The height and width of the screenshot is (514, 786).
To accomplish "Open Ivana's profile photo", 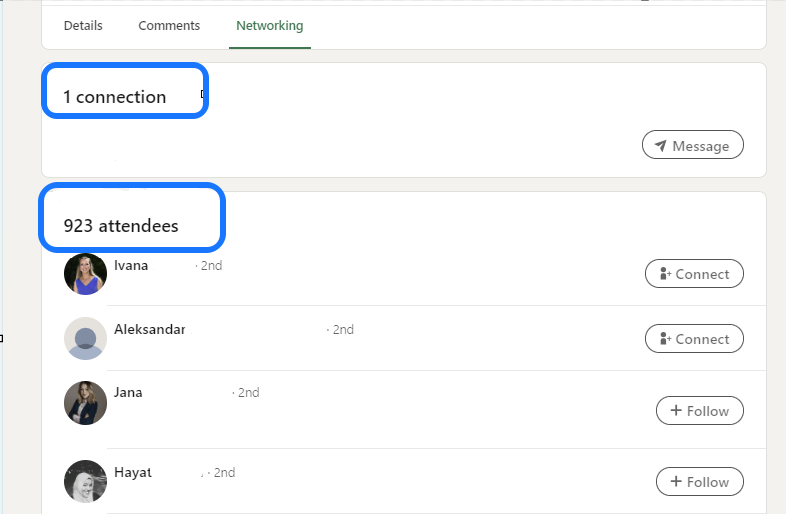I will 85,274.
